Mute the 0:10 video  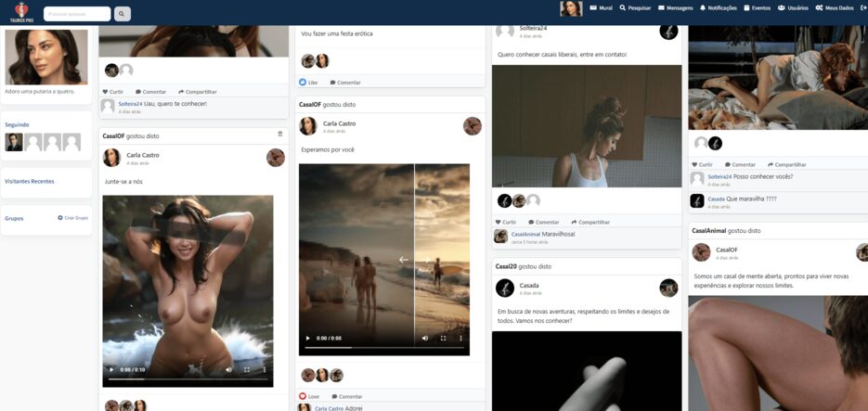coord(228,369)
